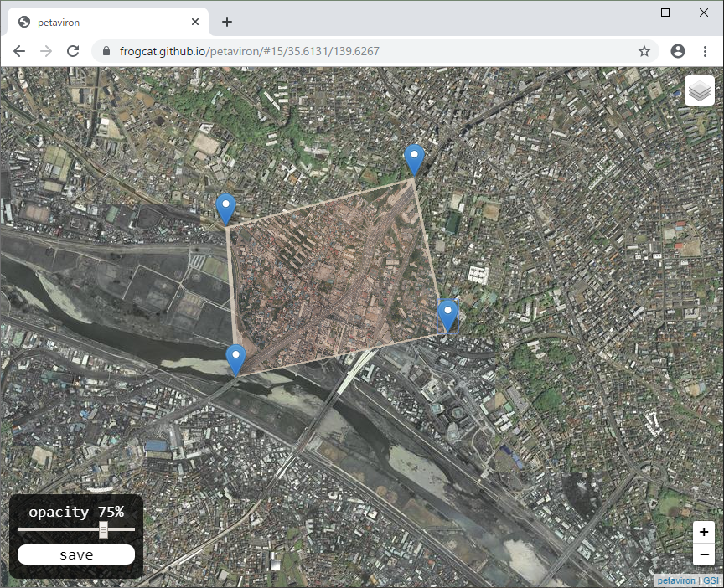Reload the petaviron page
This screenshot has width=724, height=588.
[x=73, y=51]
